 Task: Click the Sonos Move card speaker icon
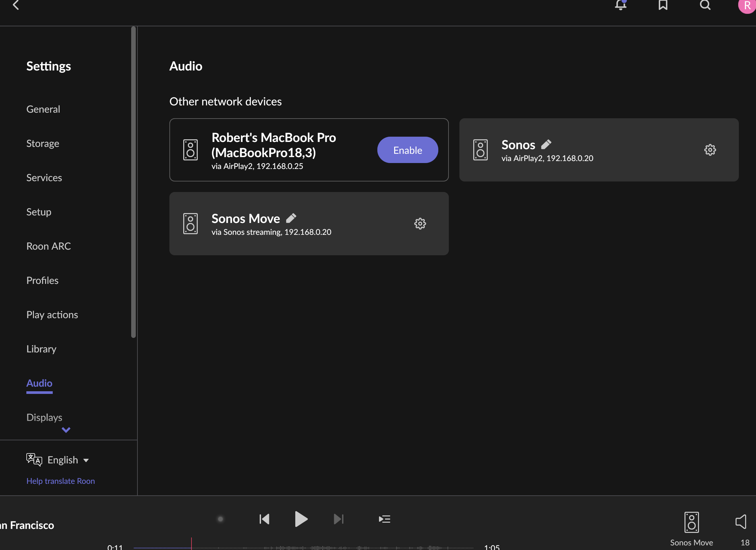pyautogui.click(x=190, y=224)
